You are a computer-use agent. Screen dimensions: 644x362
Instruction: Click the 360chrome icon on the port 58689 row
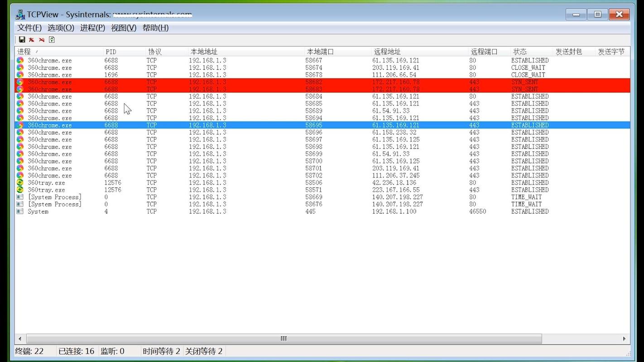tap(20, 111)
